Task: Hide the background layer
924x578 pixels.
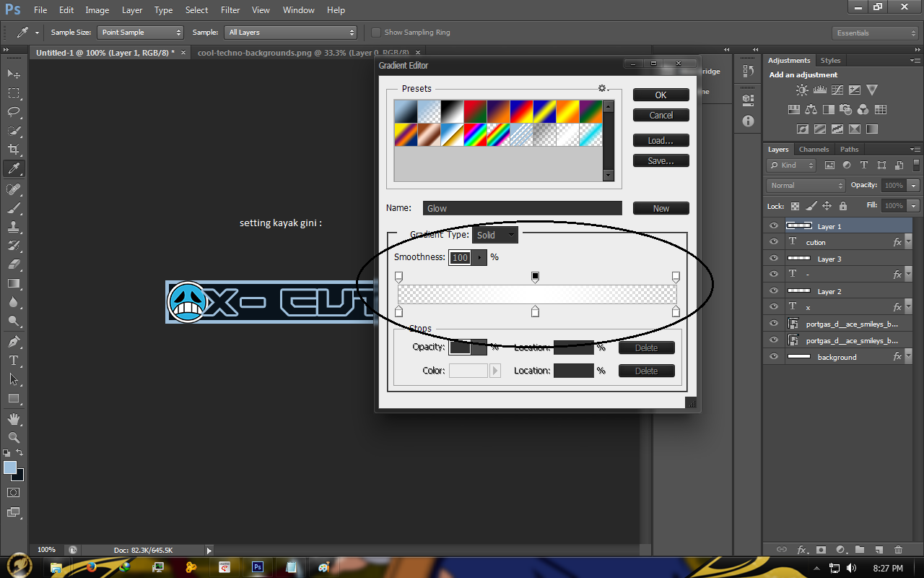Action: (773, 356)
